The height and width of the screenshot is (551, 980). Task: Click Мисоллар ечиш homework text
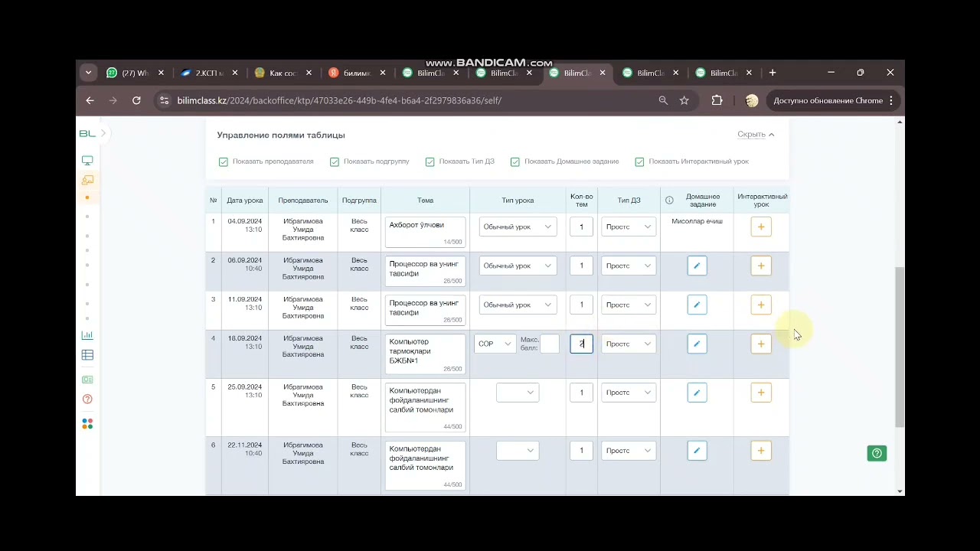697,221
